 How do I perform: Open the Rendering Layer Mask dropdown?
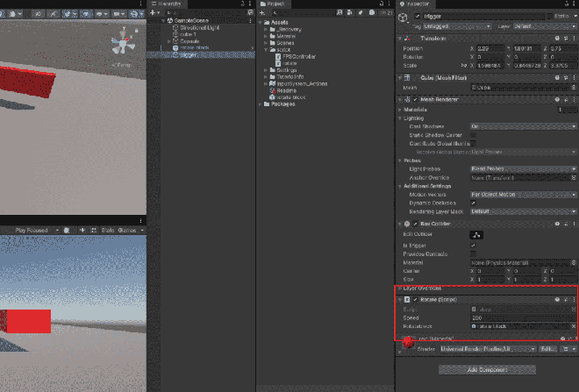[x=523, y=211]
